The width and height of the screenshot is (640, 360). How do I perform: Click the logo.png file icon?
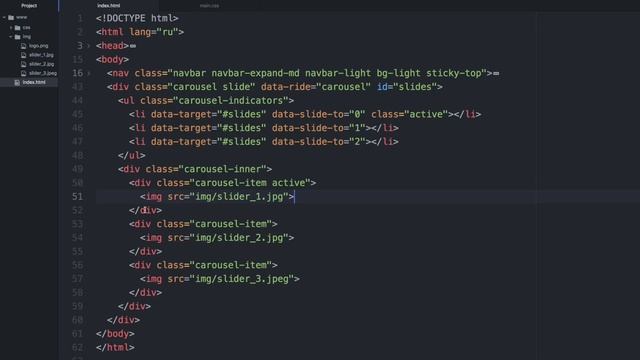(24, 46)
